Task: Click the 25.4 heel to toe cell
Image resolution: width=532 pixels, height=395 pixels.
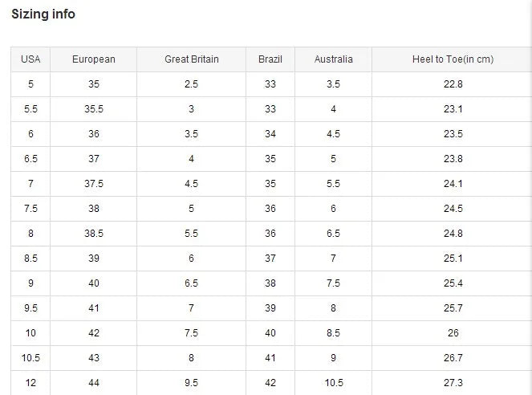Action: pos(453,283)
